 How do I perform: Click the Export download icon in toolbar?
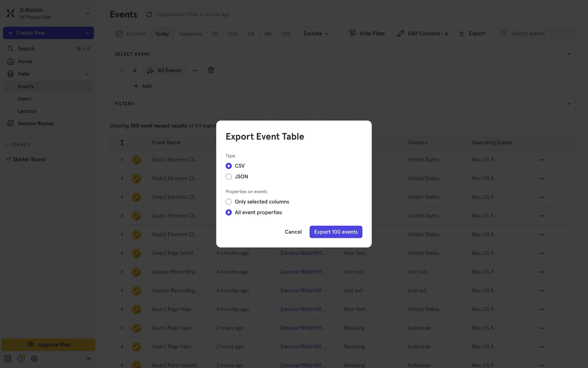coord(462,33)
